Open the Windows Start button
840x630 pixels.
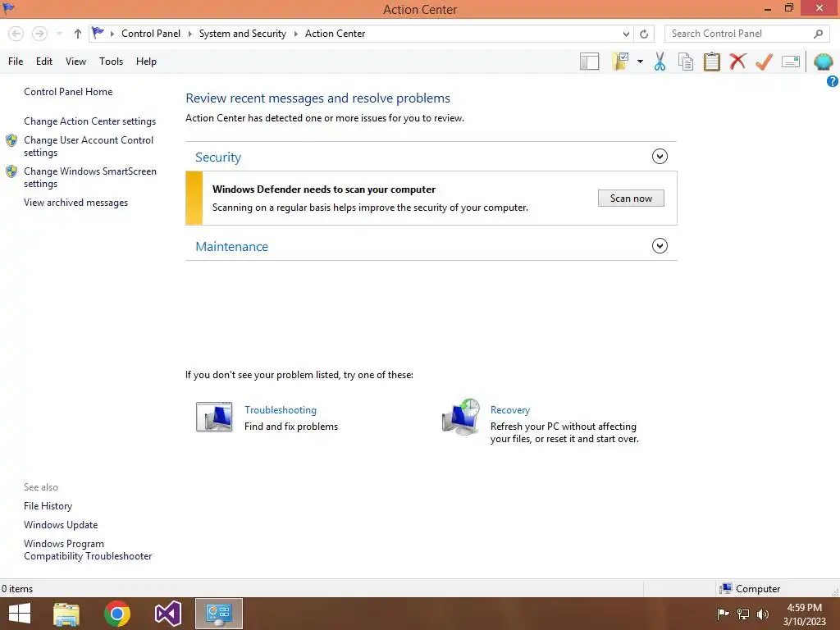[20, 614]
